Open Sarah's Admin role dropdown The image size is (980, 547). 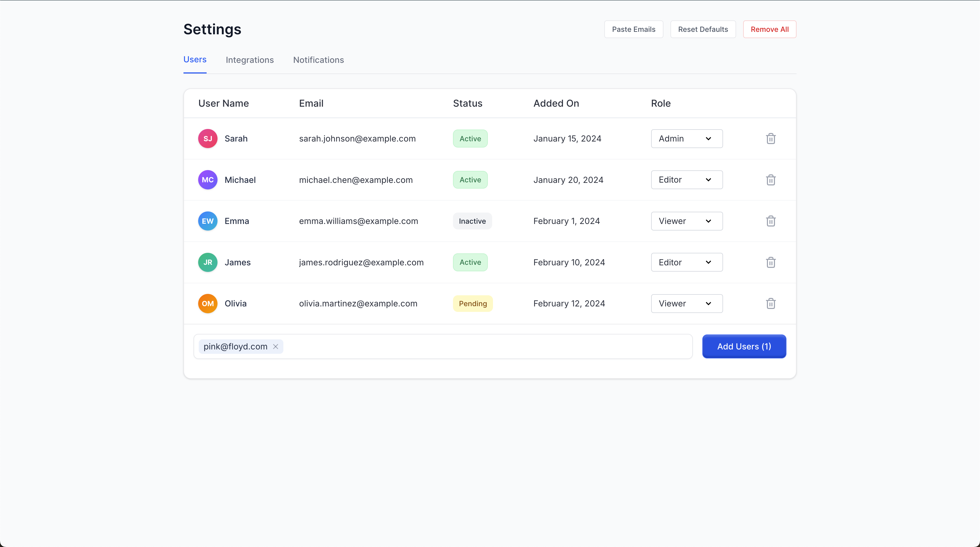pyautogui.click(x=686, y=139)
